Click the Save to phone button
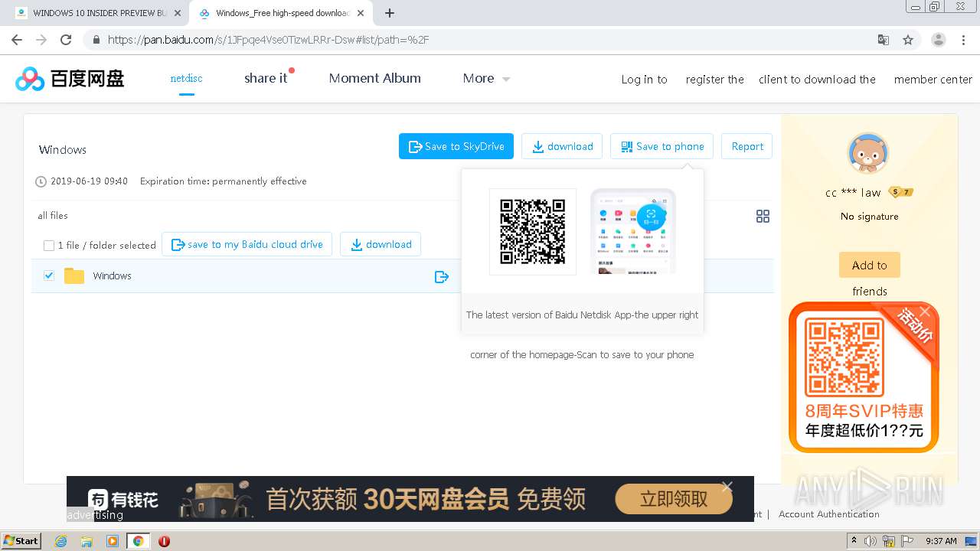The height and width of the screenshot is (551, 980). pos(662,146)
